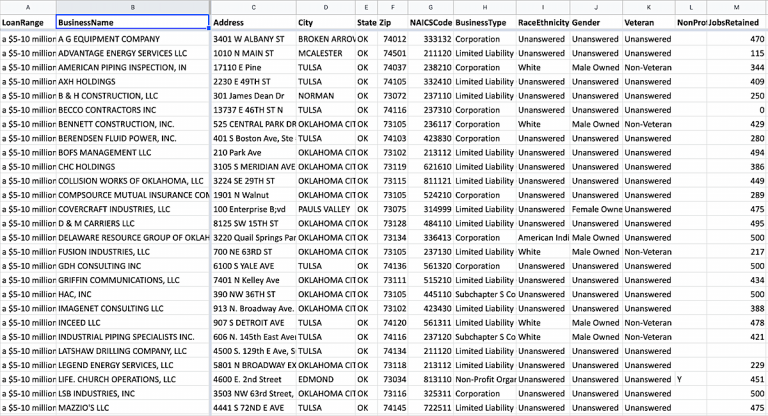This screenshot has height=416, width=768.
Task: Click address 3401 W ALBANY ST
Action: [253, 39]
